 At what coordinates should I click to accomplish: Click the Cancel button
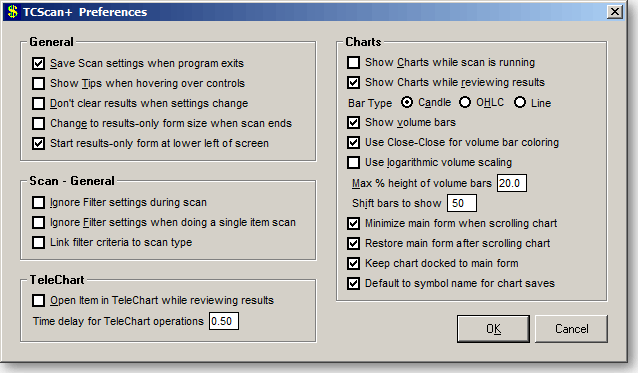(571, 329)
